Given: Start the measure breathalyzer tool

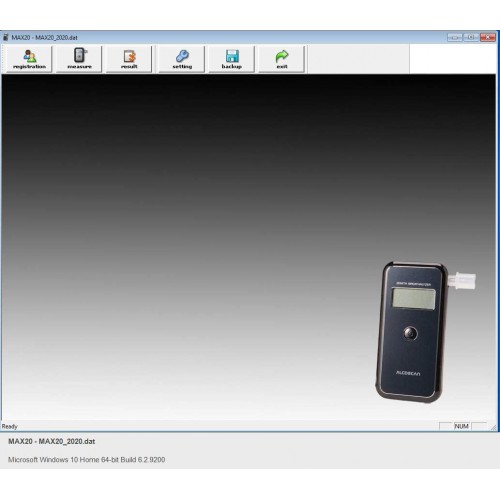Looking at the screenshot, I should pyautogui.click(x=79, y=59).
